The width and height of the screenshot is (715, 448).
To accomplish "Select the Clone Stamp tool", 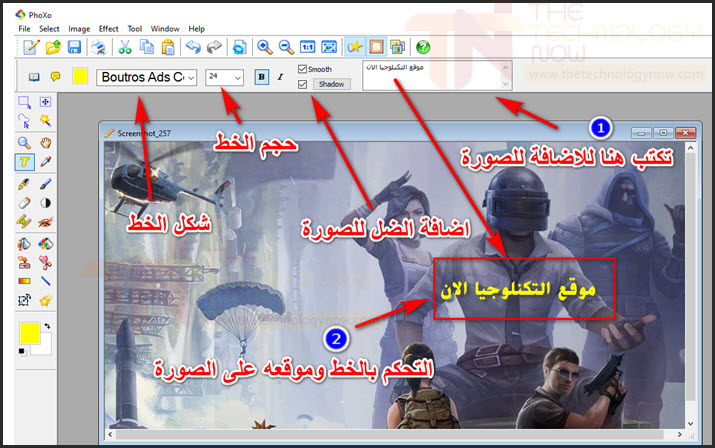I will coord(24,262).
